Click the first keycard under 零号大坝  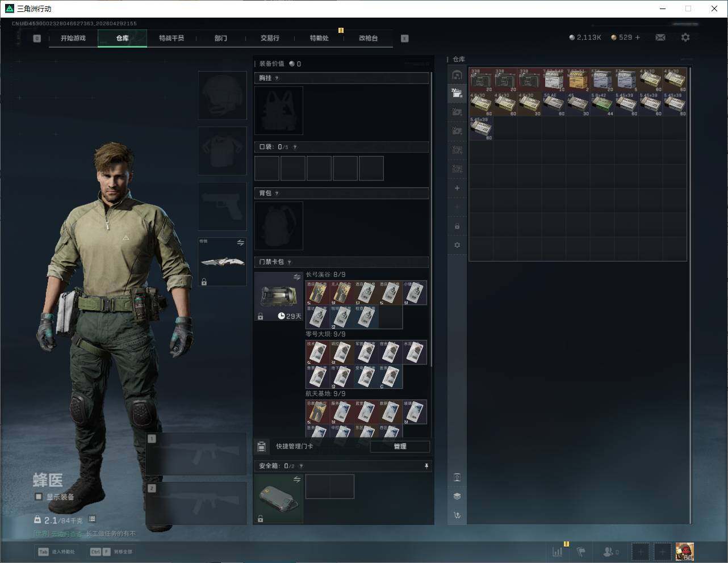pyautogui.click(x=317, y=352)
